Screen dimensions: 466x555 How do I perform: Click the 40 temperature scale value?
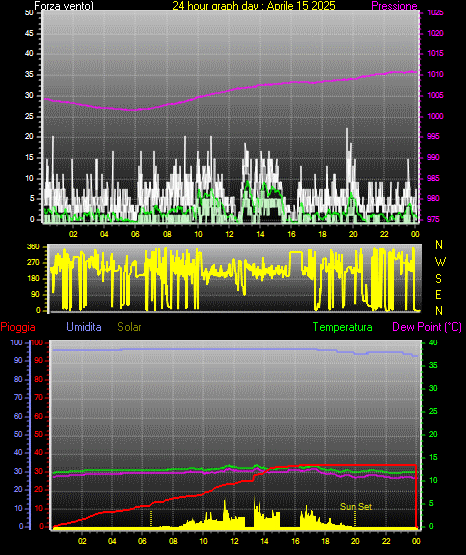(433, 343)
